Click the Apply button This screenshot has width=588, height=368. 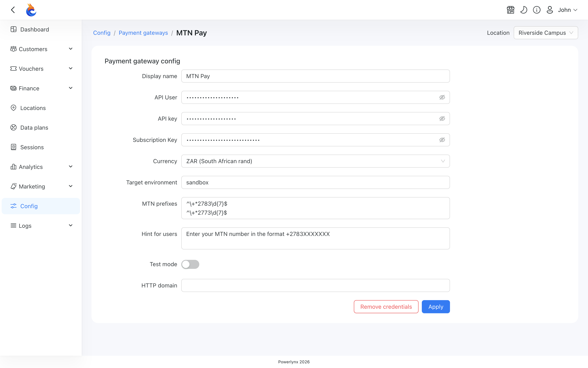(x=436, y=307)
